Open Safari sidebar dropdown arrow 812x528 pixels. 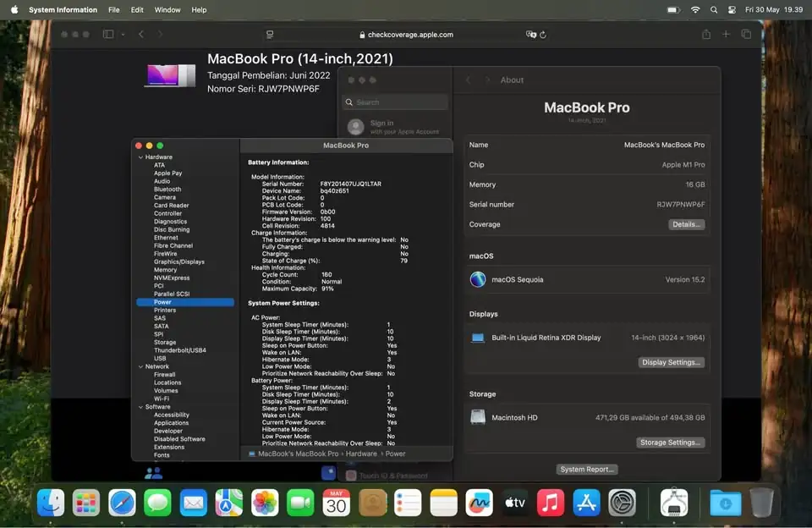[x=123, y=35]
